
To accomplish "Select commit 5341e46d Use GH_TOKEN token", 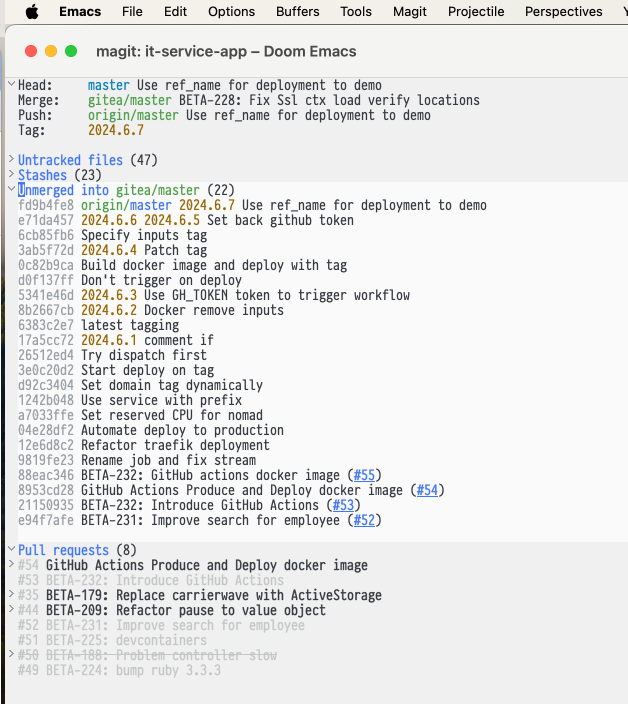I will pyautogui.click(x=214, y=295).
